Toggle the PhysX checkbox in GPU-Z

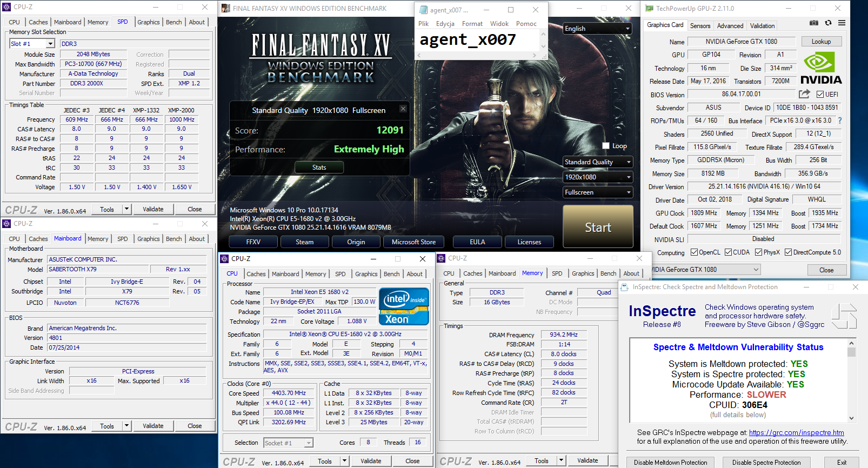tap(759, 252)
